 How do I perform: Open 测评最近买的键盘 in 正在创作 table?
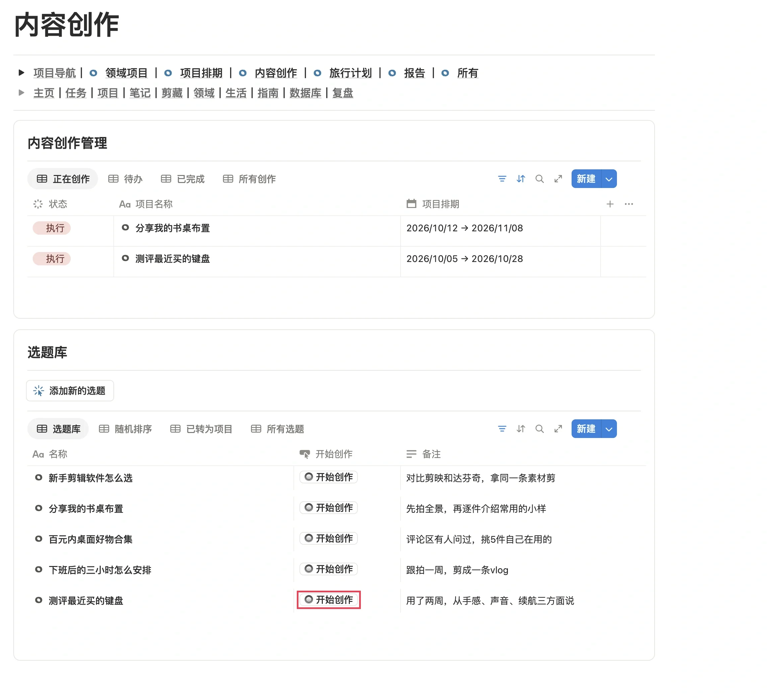(172, 259)
